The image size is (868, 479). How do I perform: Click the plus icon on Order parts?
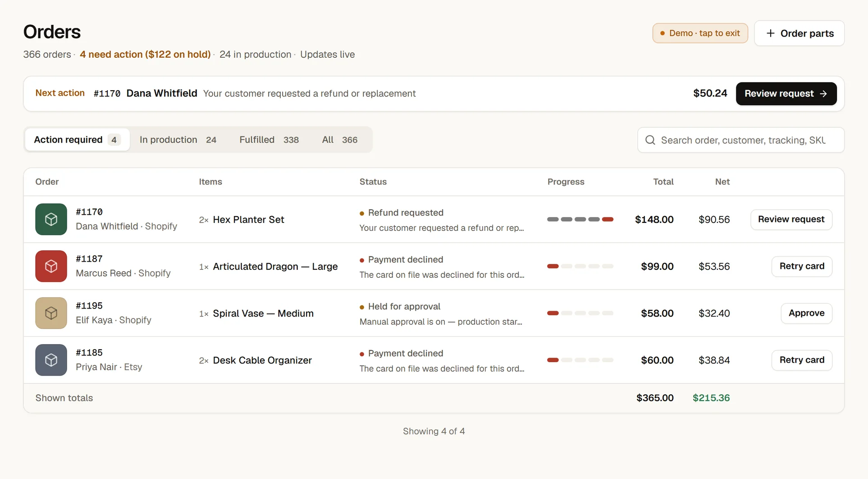pos(771,33)
